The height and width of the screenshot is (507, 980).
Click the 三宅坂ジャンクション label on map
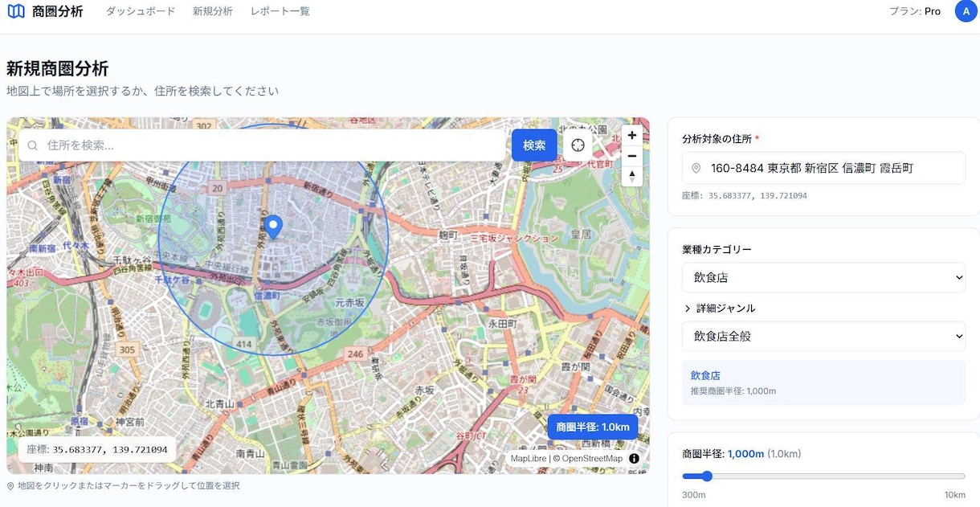tap(514, 239)
